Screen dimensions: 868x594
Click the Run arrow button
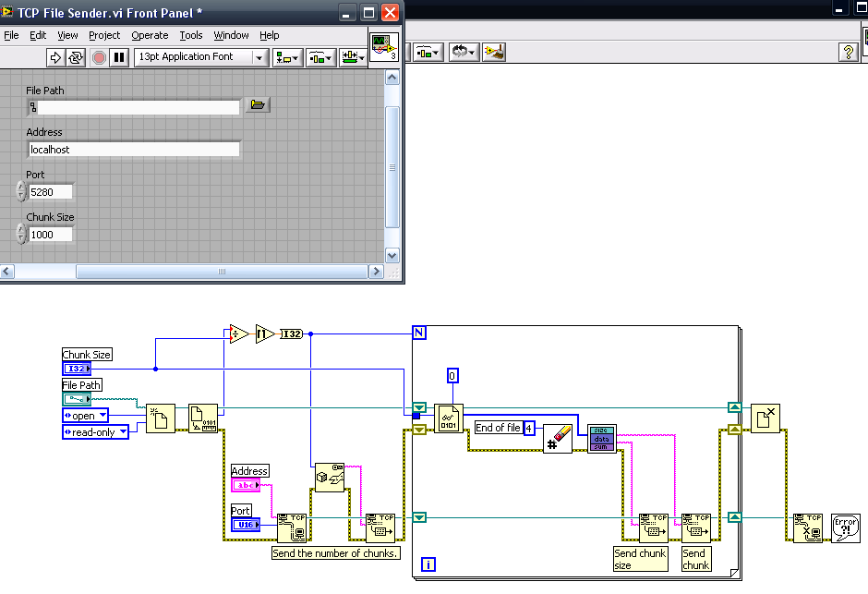click(x=55, y=57)
